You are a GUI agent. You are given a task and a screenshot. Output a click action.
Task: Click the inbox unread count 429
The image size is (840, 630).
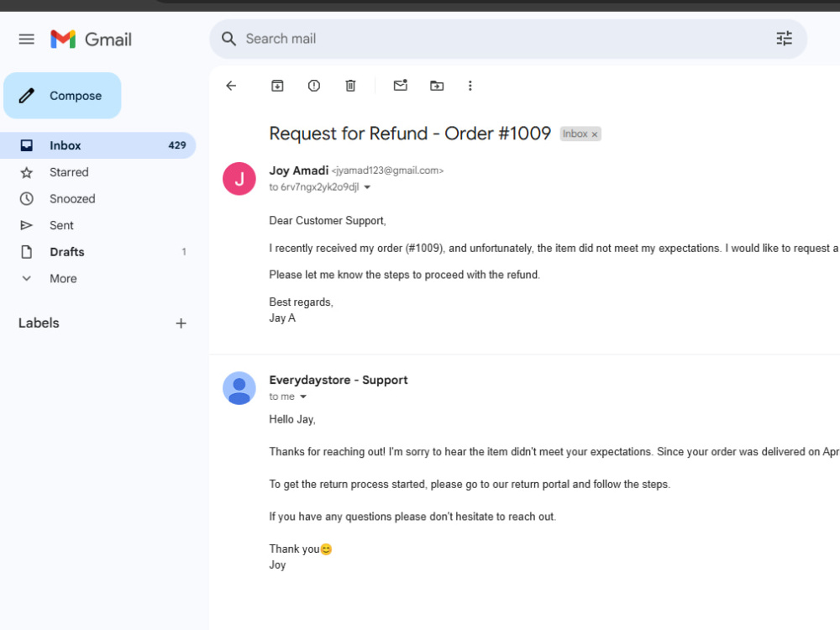(177, 145)
